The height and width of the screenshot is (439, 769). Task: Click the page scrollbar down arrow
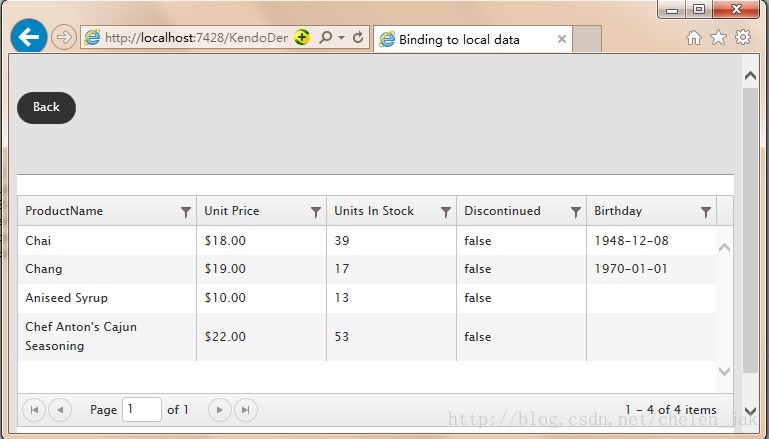(x=750, y=411)
